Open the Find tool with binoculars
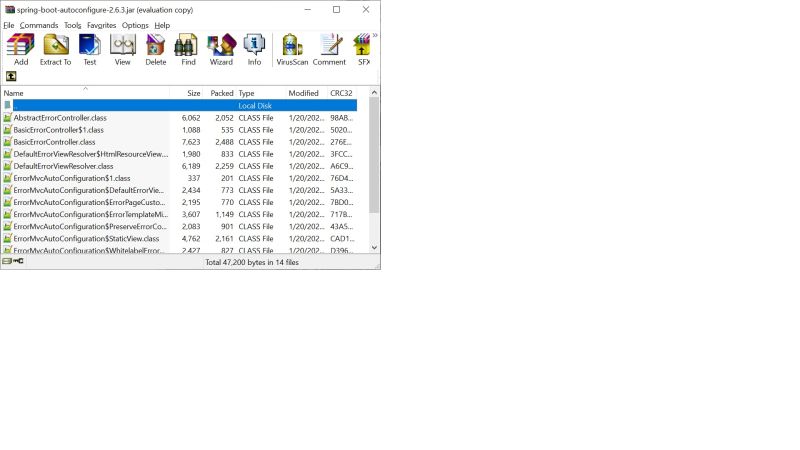Viewport: 800px width, 450px height. tap(188, 49)
